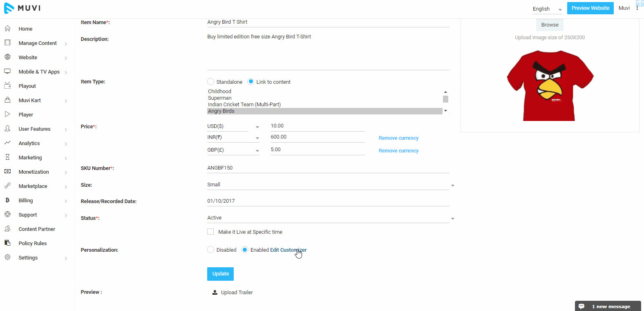The image size is (644, 311).
Task: Open the INR currency dropdown
Action: (233, 137)
